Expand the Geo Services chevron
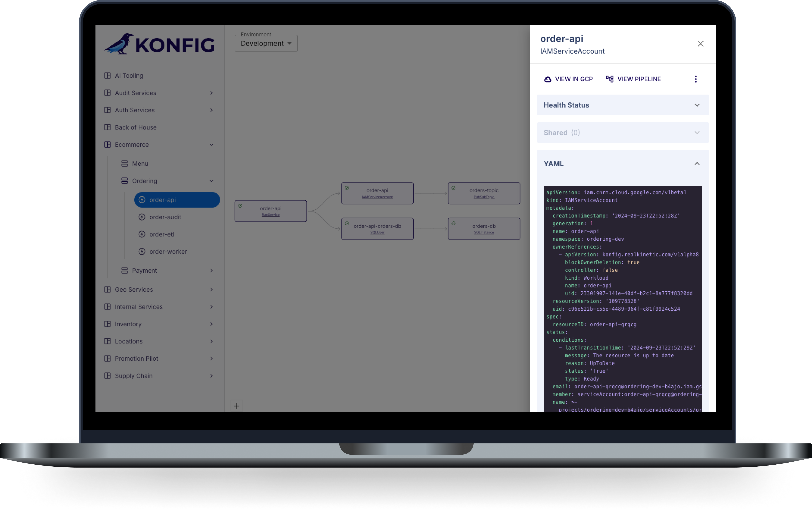Image resolution: width=812 pixels, height=512 pixels. tap(211, 290)
